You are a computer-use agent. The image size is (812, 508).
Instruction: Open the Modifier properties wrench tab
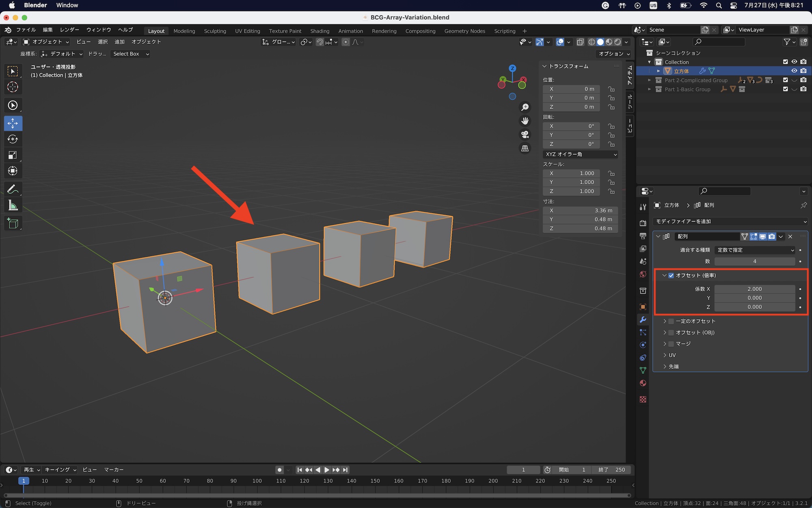[x=643, y=320]
